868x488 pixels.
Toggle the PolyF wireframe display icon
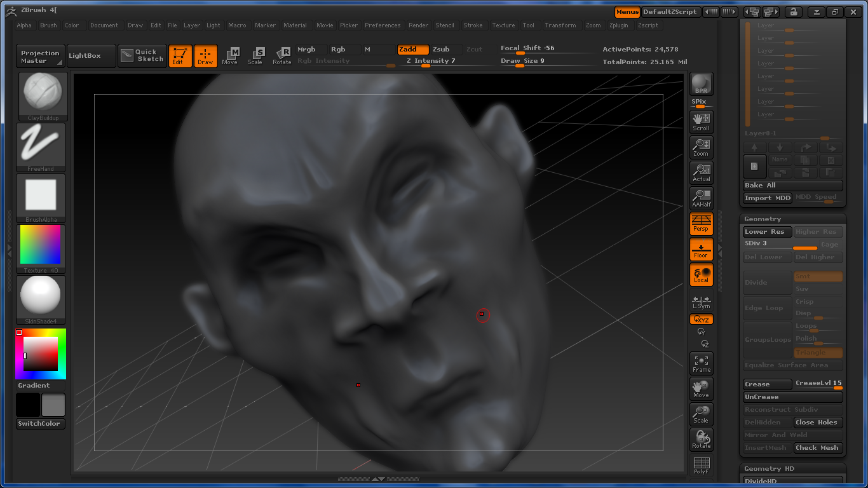click(x=701, y=465)
